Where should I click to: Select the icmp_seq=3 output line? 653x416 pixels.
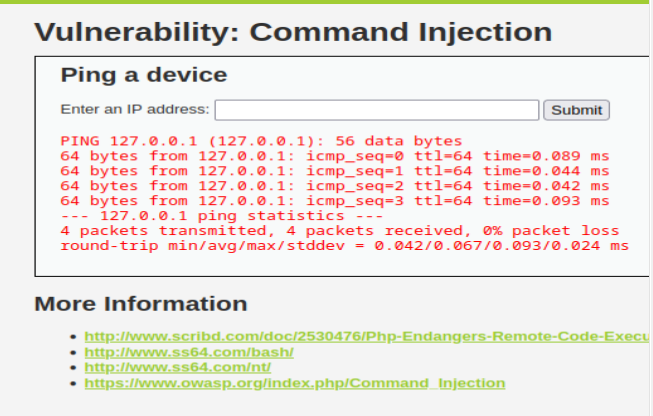click(335, 201)
